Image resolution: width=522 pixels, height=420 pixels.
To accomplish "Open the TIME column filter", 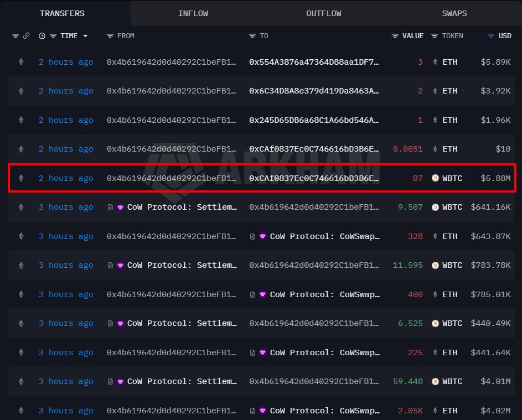I will [53, 35].
